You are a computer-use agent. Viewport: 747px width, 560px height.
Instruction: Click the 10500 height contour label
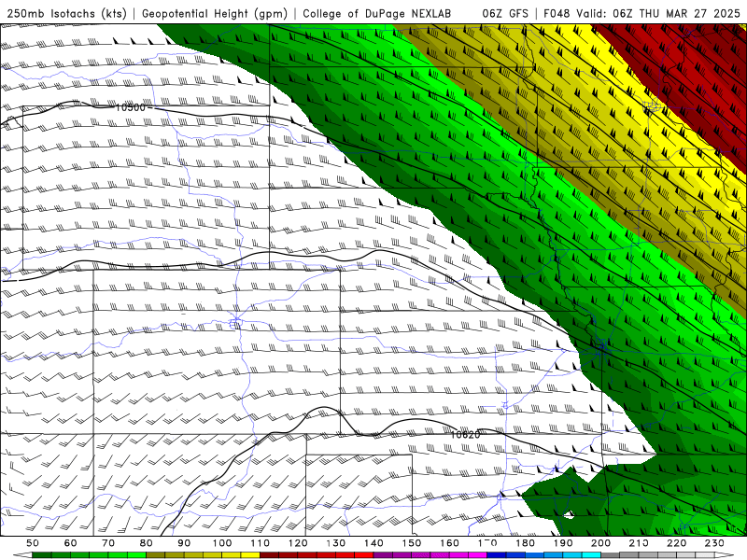click(x=130, y=107)
